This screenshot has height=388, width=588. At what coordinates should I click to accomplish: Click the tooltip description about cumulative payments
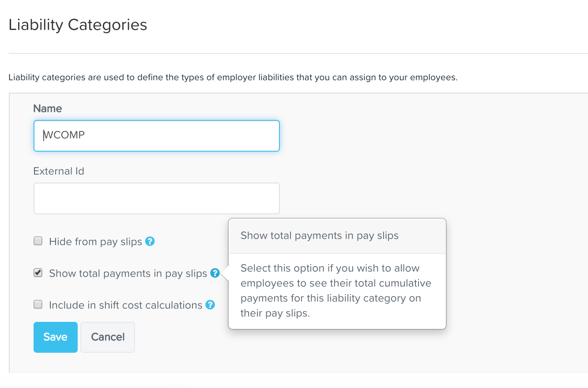pyautogui.click(x=336, y=291)
